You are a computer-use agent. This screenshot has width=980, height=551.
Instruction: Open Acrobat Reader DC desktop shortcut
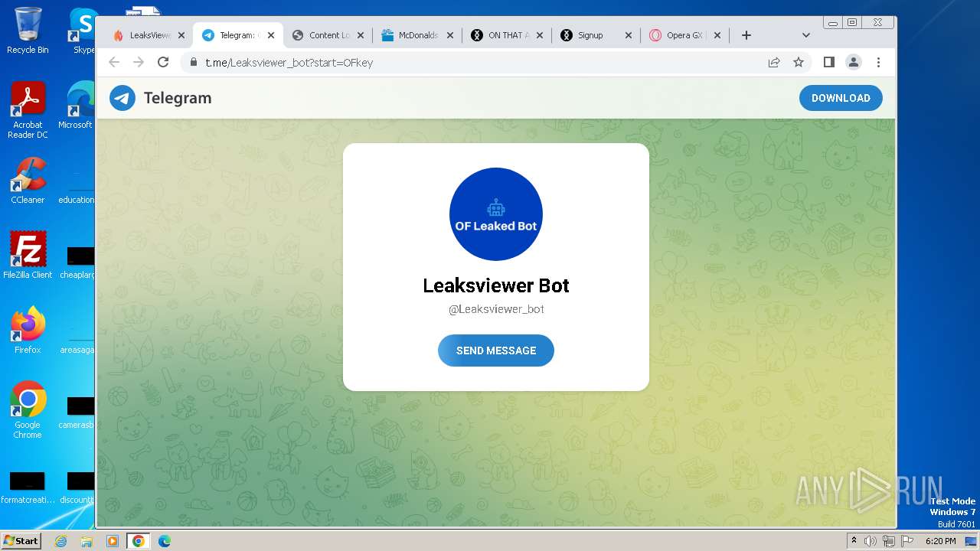(x=28, y=110)
